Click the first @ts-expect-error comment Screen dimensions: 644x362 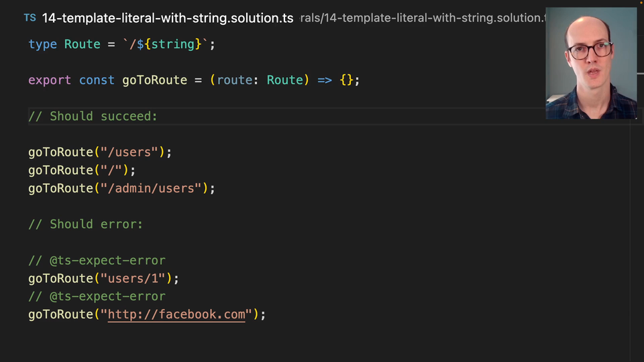[97, 261]
